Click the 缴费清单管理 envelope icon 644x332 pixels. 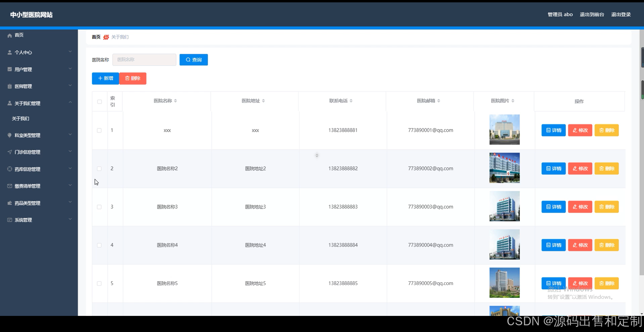tap(10, 186)
